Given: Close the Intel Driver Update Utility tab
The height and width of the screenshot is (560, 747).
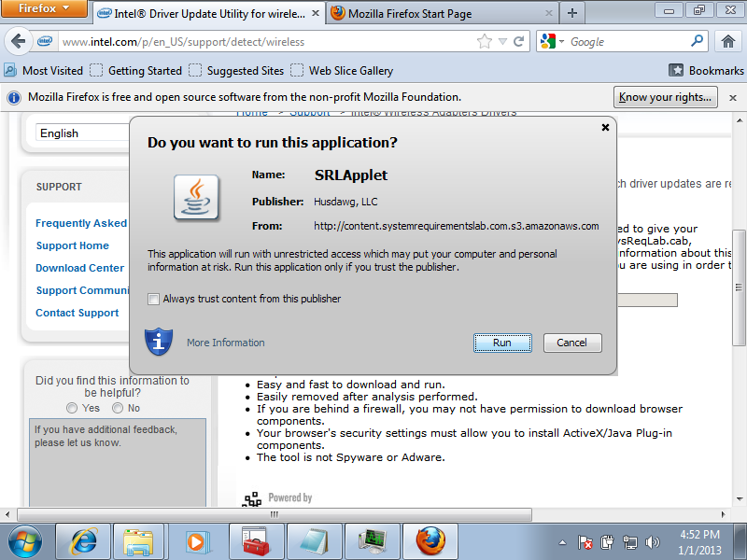Looking at the screenshot, I should 316,13.
